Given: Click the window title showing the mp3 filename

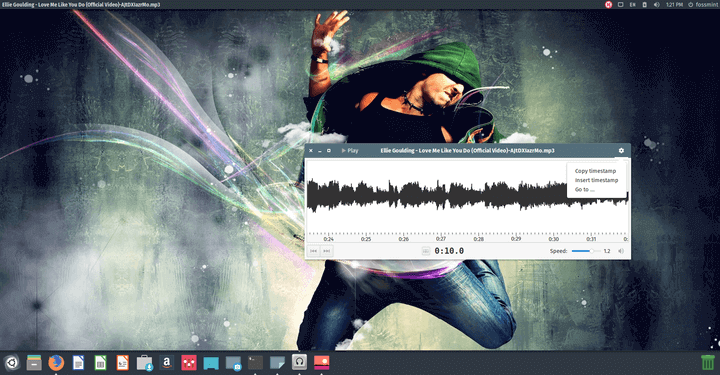Looking at the screenshot, I should [x=467, y=151].
